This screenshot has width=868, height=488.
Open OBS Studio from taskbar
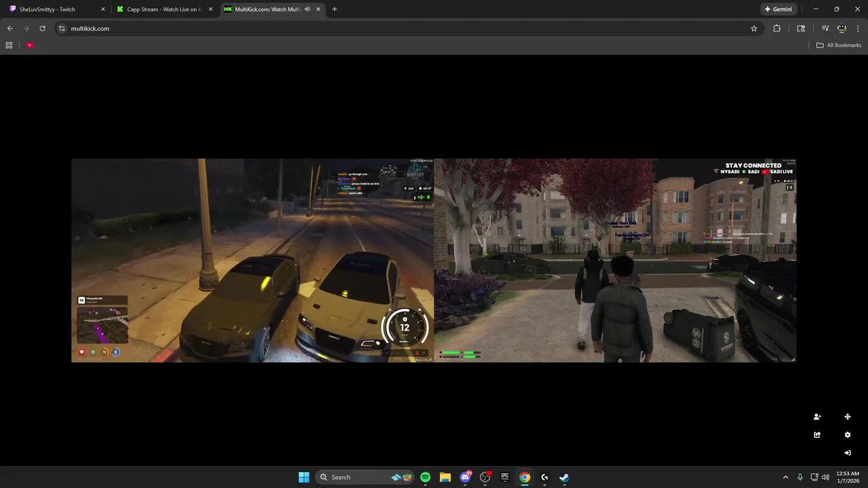(x=485, y=477)
